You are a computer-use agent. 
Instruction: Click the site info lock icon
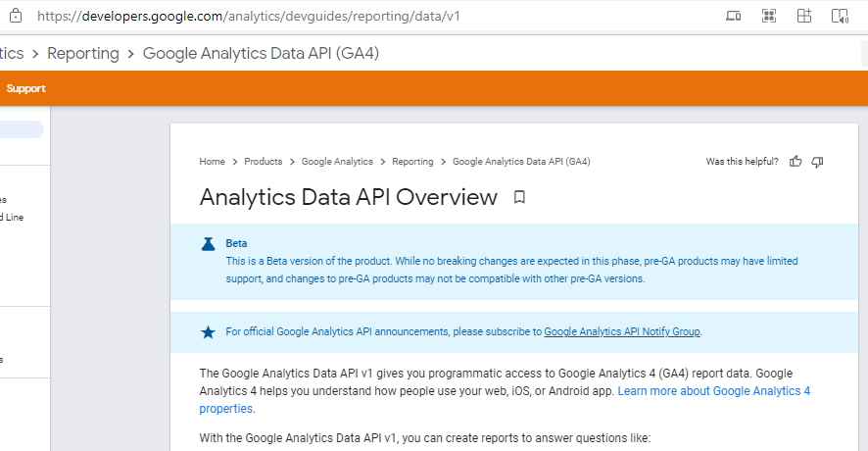16,16
